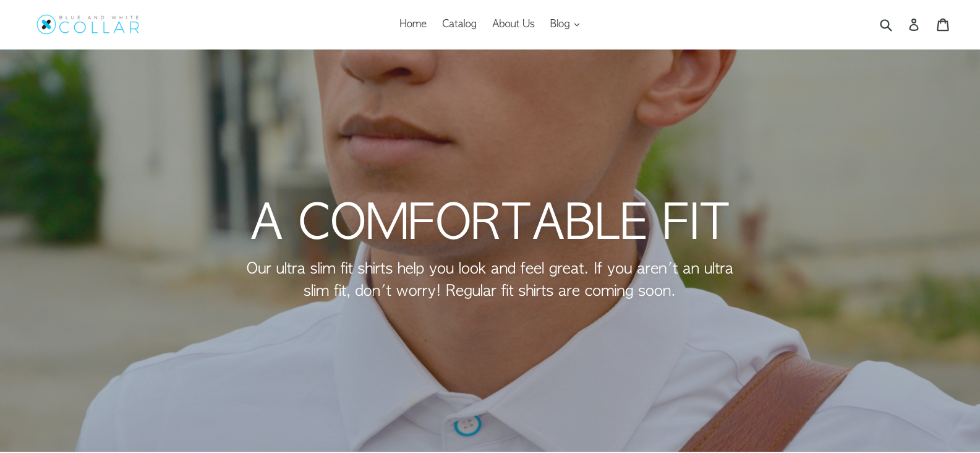Click the circular logo emblem
The image size is (980, 453).
[46, 25]
